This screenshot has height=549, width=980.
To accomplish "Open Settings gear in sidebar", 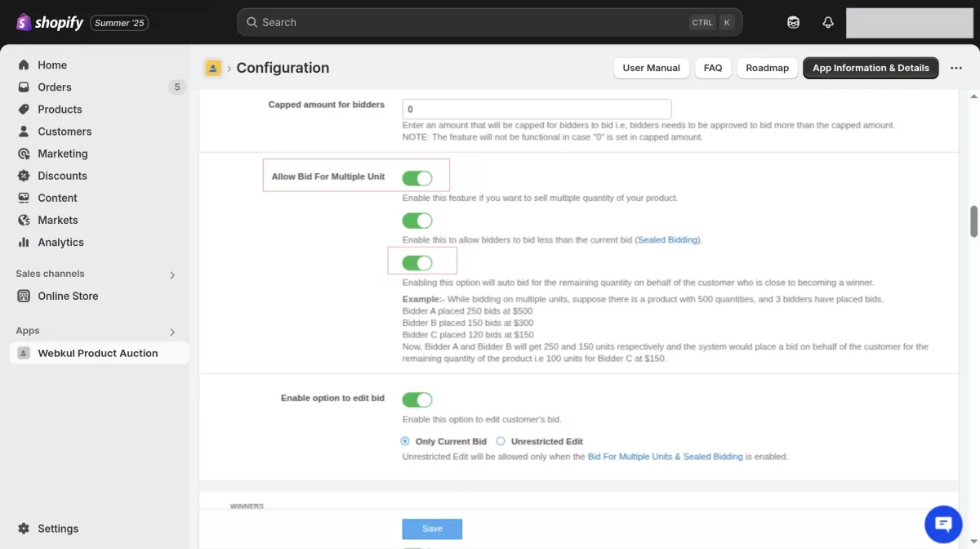I will tap(24, 529).
